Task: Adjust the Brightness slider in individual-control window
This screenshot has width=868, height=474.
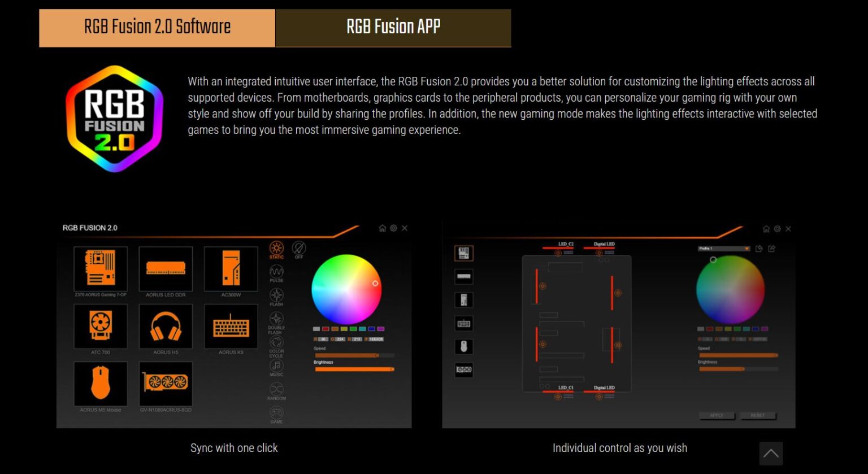Action: (x=739, y=369)
